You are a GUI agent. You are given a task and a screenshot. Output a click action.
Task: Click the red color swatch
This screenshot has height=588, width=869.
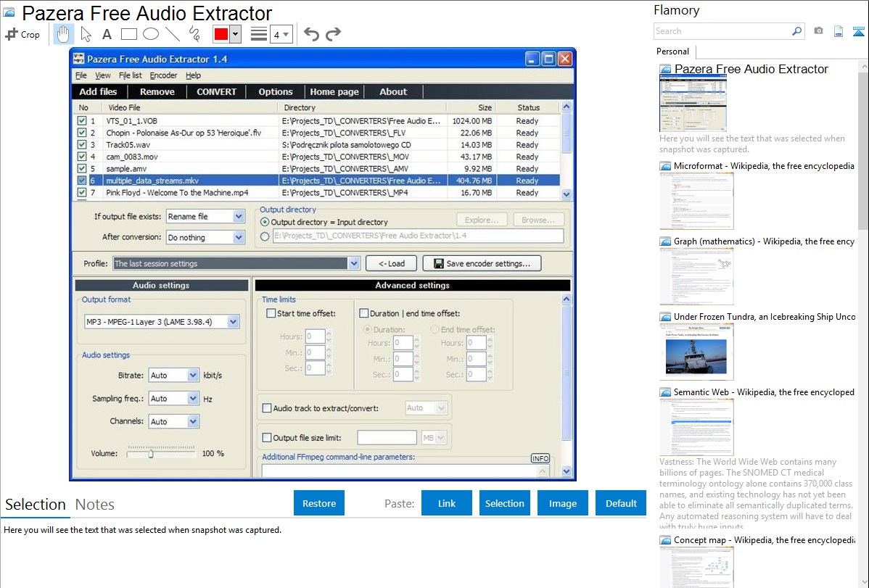coord(221,34)
